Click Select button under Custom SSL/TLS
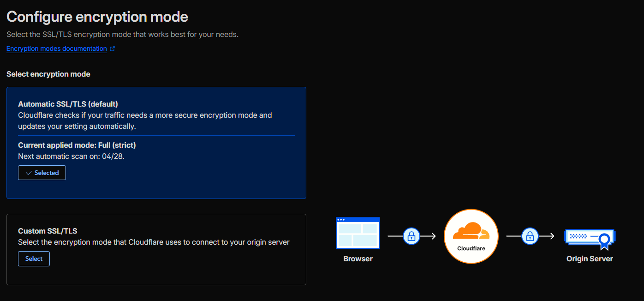The image size is (644, 301). click(34, 259)
